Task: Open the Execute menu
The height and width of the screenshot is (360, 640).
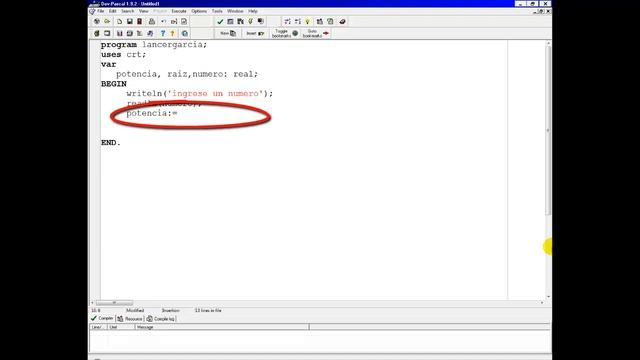Action: click(179, 11)
